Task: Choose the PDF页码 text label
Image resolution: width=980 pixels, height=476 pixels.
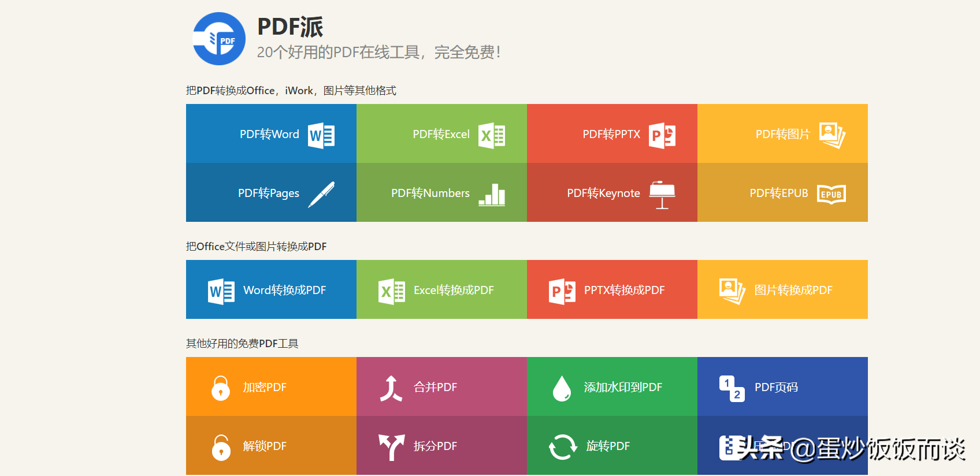Action: click(776, 387)
